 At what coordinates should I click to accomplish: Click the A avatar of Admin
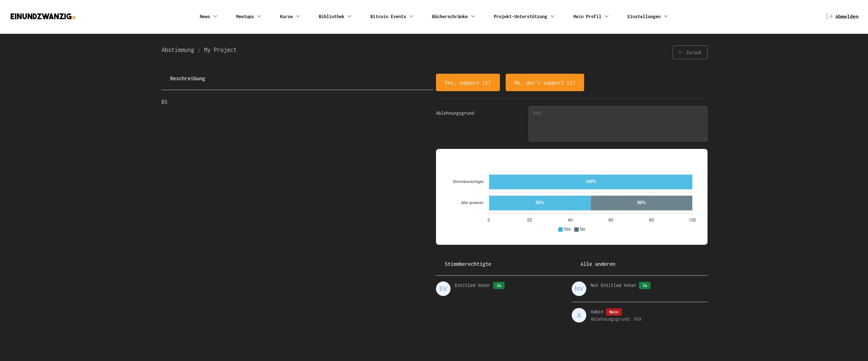pyautogui.click(x=579, y=315)
